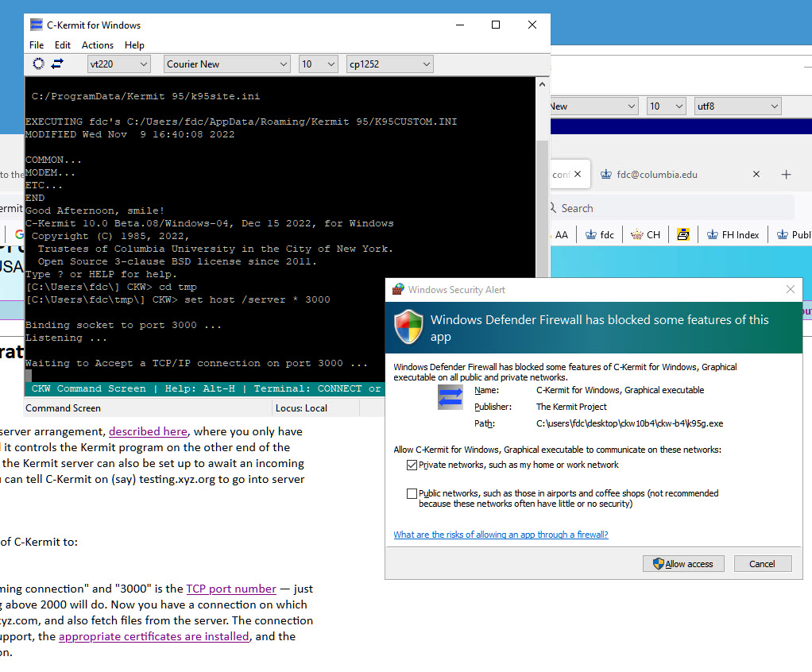
Task: Click the Windows Security Alert title icon
Action: [x=398, y=289]
